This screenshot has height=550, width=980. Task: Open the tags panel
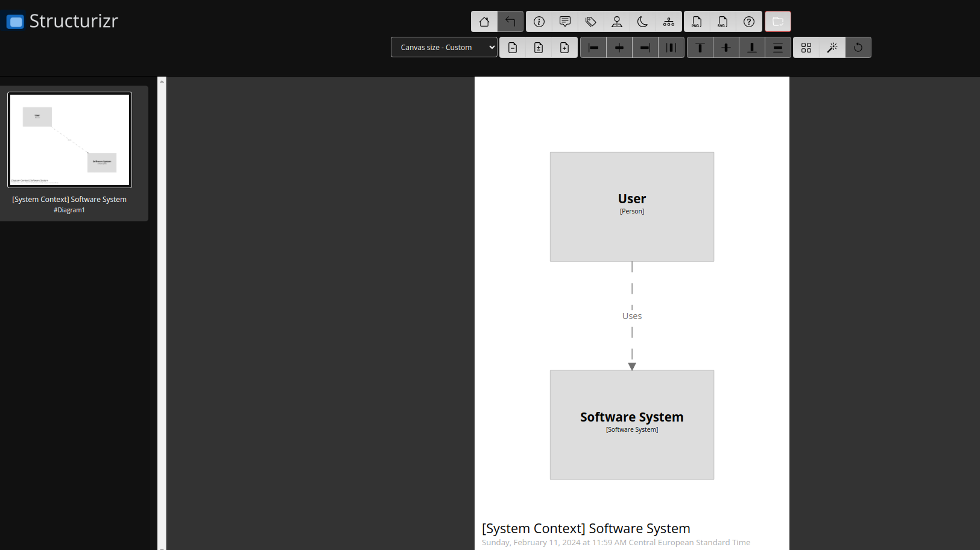click(x=590, y=21)
